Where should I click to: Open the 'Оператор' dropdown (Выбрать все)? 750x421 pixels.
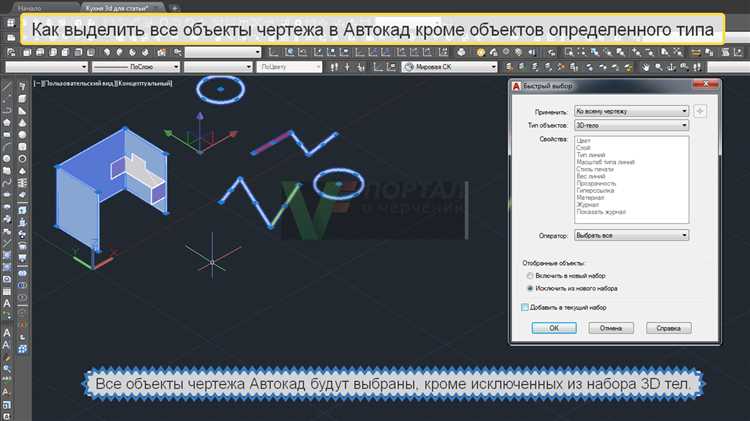[x=631, y=235]
